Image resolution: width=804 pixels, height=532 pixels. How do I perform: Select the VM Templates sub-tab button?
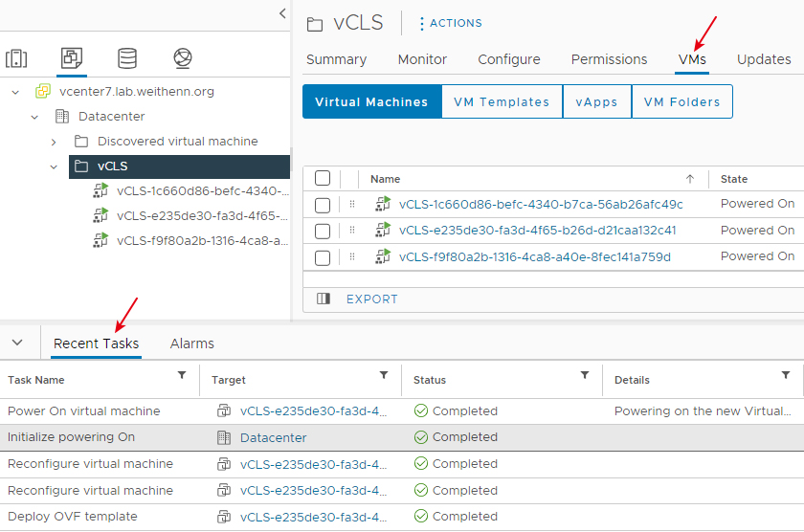click(502, 102)
